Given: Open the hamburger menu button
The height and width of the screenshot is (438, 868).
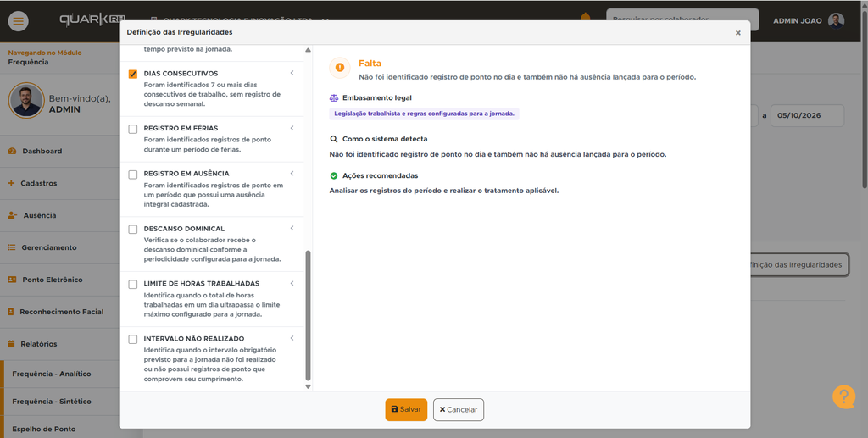Looking at the screenshot, I should (19, 21).
